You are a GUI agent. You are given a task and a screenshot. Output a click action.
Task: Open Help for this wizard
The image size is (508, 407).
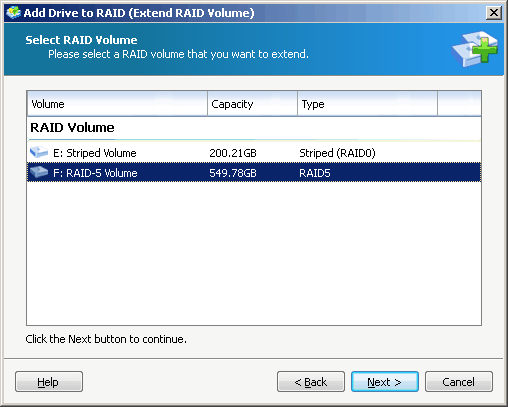[49, 382]
